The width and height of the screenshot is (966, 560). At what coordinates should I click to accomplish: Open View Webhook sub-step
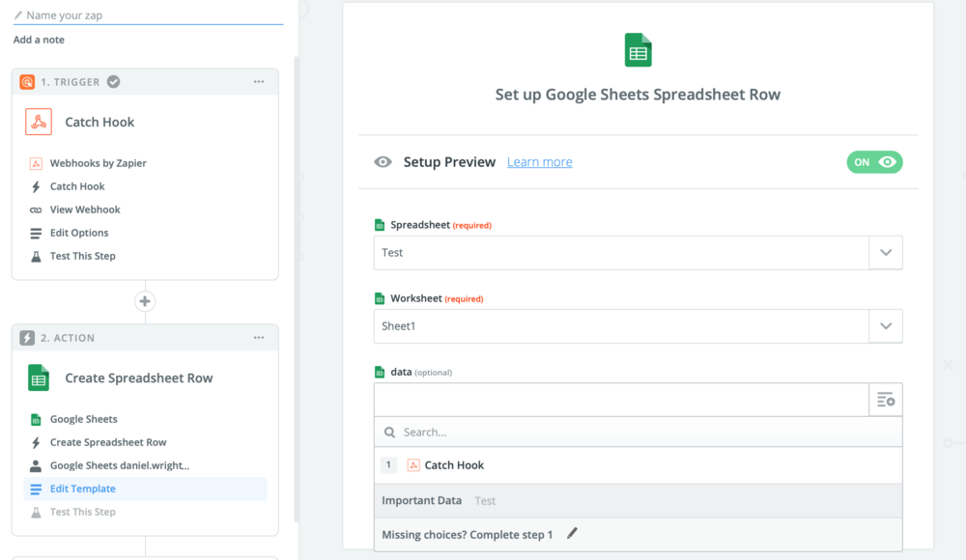point(85,210)
